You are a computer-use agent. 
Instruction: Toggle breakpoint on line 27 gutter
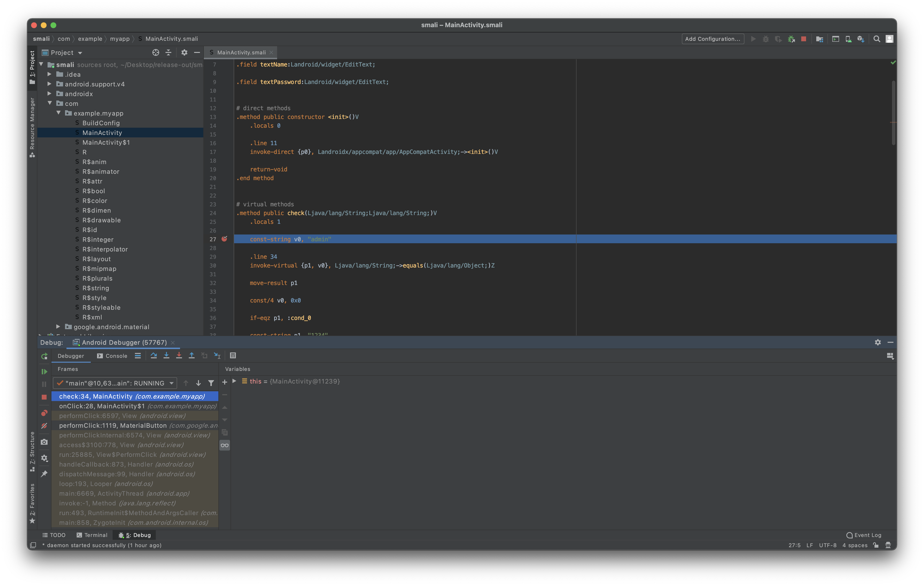point(224,239)
